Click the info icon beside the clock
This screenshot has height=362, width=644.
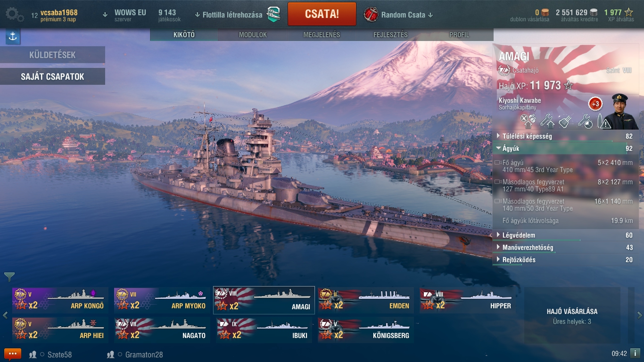[635, 353]
